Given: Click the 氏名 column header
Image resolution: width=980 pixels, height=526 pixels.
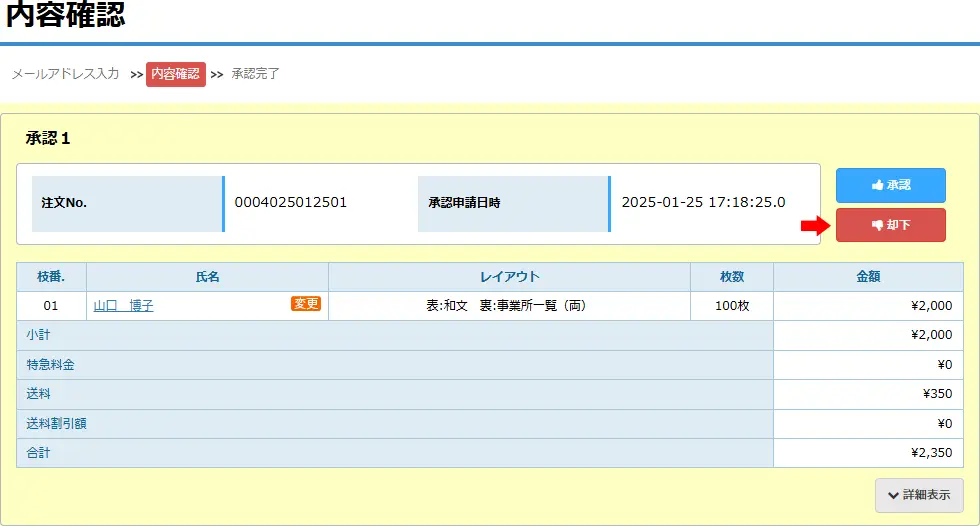Looking at the screenshot, I should pos(207,277).
